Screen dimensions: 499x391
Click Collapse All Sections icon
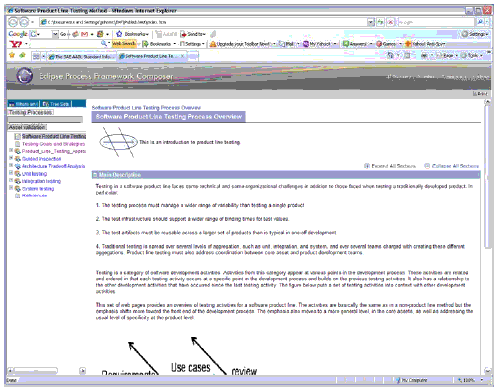(x=427, y=166)
